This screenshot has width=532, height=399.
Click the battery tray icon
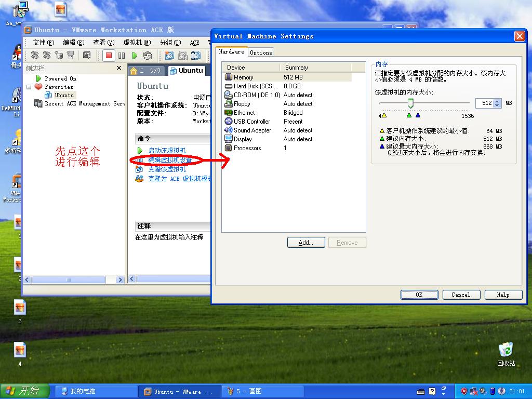(x=493, y=391)
